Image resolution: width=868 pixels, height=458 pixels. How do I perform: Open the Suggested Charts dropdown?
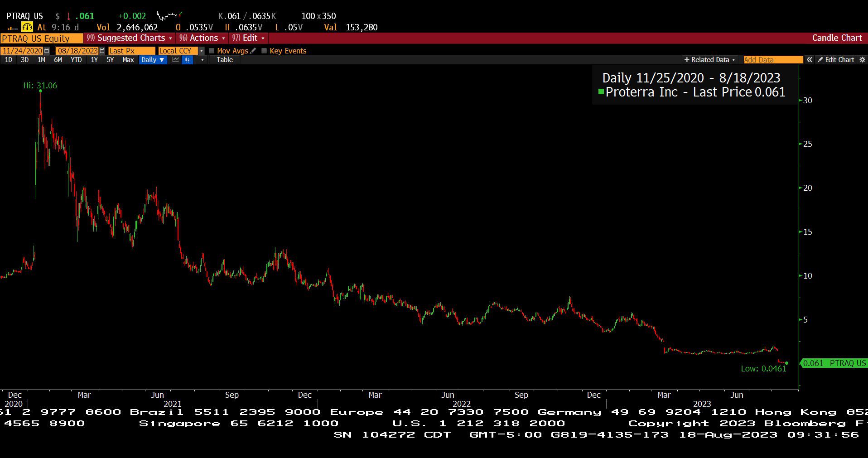point(130,38)
